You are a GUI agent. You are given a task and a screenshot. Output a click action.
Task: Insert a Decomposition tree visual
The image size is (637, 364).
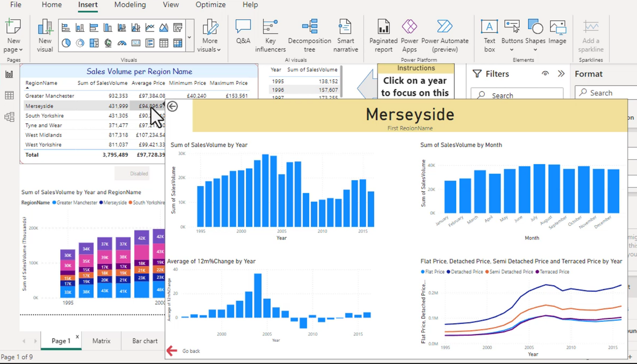(310, 35)
